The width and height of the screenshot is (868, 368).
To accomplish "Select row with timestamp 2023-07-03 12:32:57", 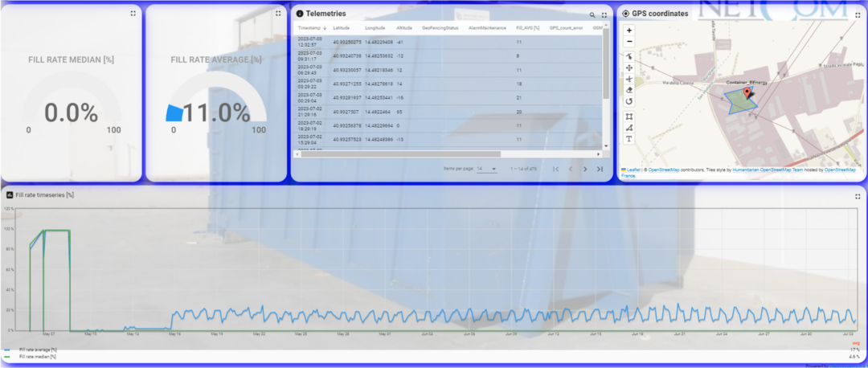I will click(448, 42).
